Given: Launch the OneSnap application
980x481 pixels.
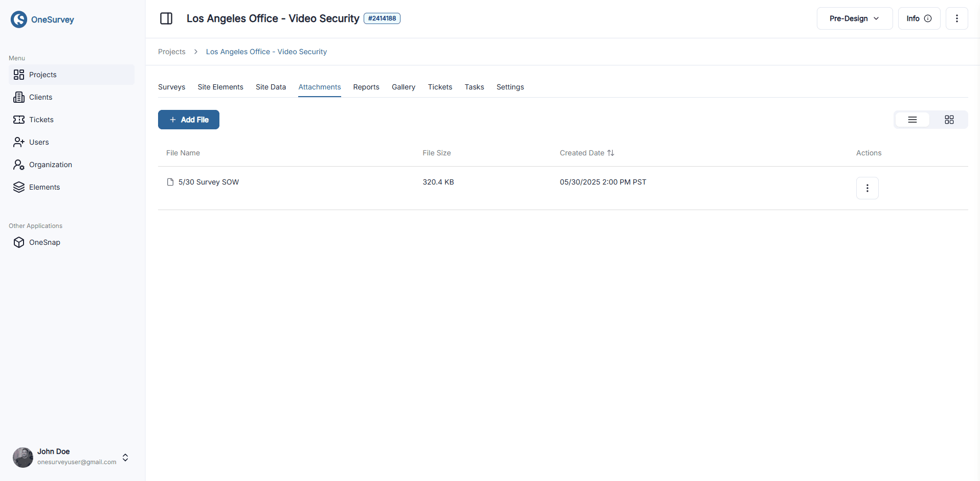Looking at the screenshot, I should (x=45, y=242).
